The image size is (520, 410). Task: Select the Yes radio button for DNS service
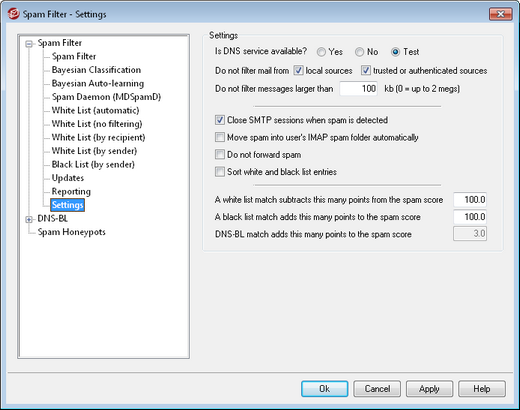pyautogui.click(x=321, y=52)
